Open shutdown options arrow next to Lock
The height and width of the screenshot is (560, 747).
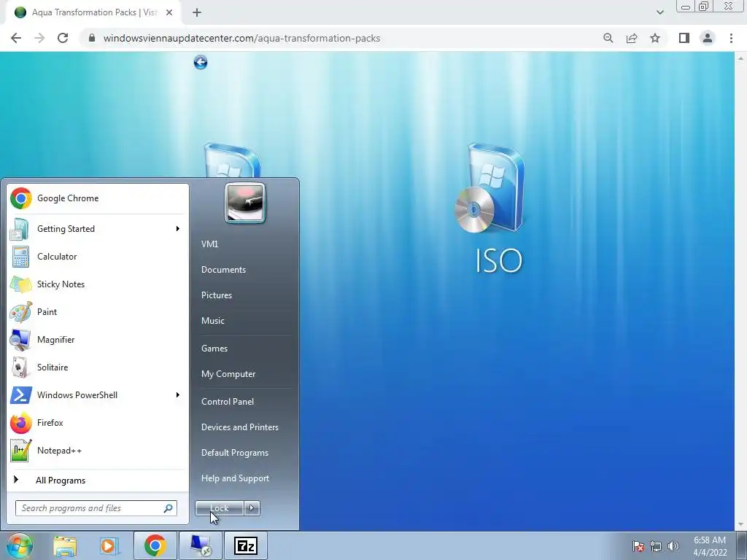(252, 508)
